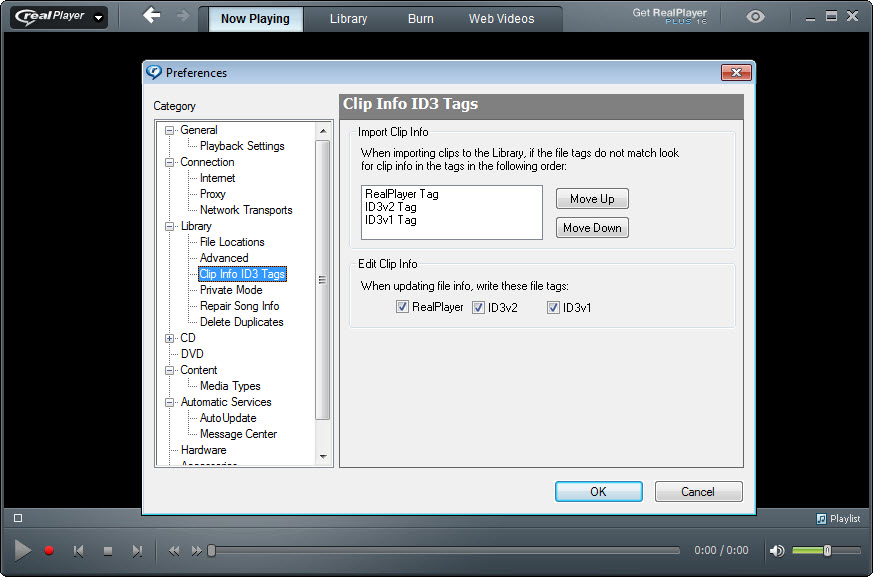Screen dimensions: 873x577
Task: Click the Play button
Action: [x=22, y=551]
